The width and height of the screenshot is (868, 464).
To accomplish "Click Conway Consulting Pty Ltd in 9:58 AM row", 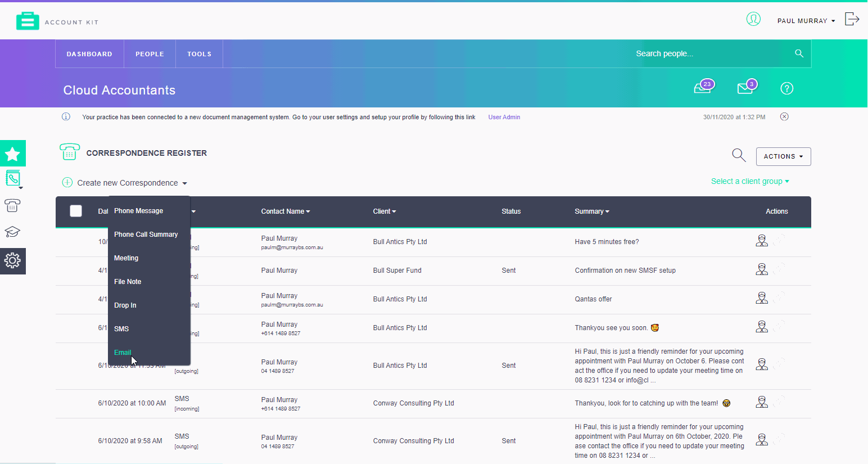I will (413, 441).
